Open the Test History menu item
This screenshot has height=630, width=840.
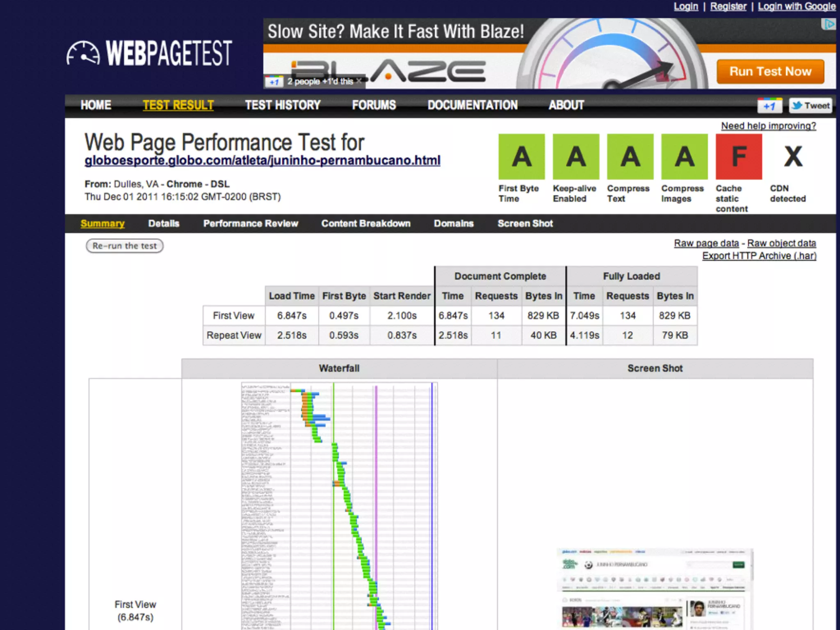pos(283,105)
